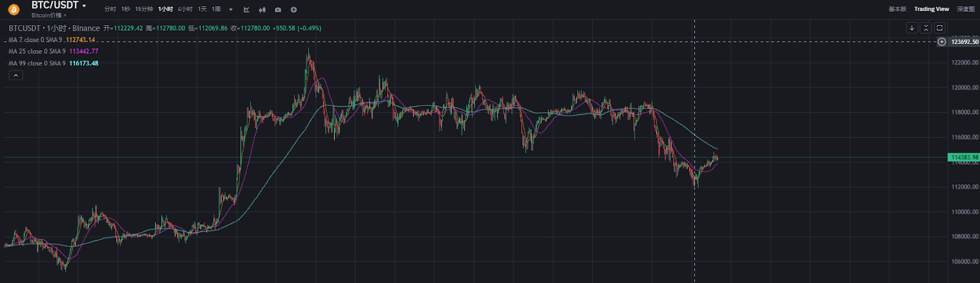Collapse the MA indicator legend
Screen dimensions: 980x283
pyautogui.click(x=16, y=75)
